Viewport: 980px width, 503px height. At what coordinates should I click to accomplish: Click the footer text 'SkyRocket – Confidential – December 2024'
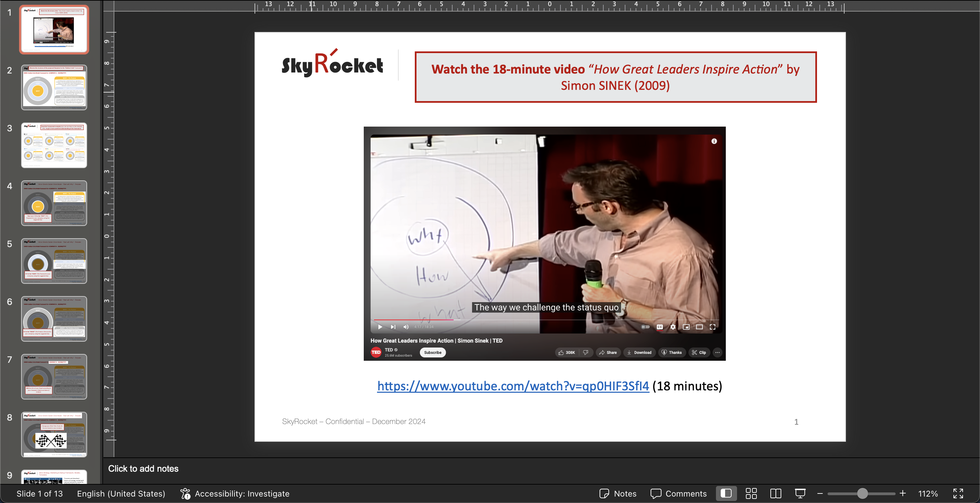[x=354, y=421]
